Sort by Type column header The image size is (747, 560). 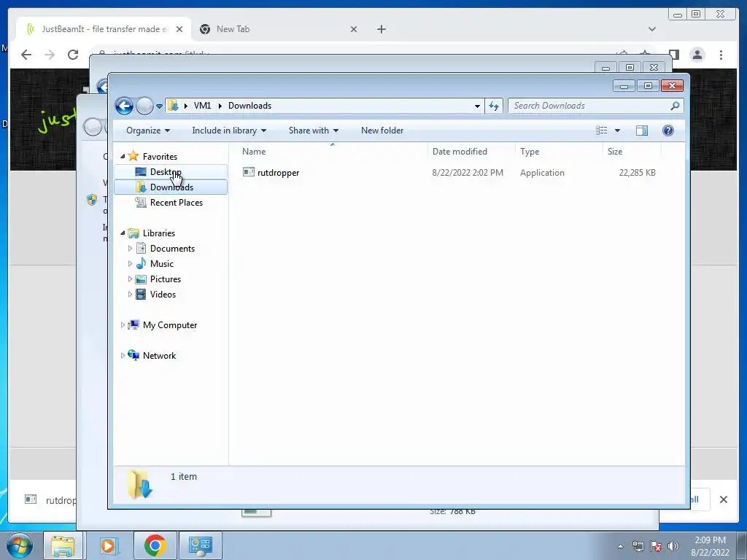point(559,152)
